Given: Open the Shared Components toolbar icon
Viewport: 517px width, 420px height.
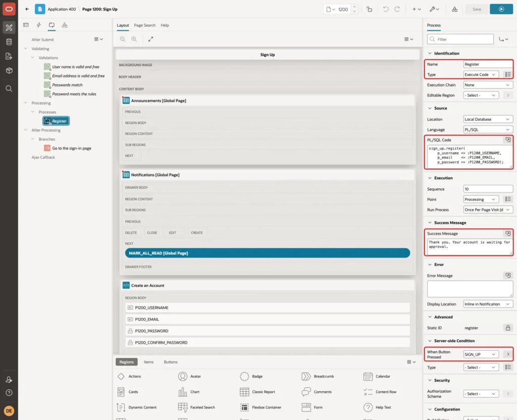Looking at the screenshot, I should [x=455, y=9].
